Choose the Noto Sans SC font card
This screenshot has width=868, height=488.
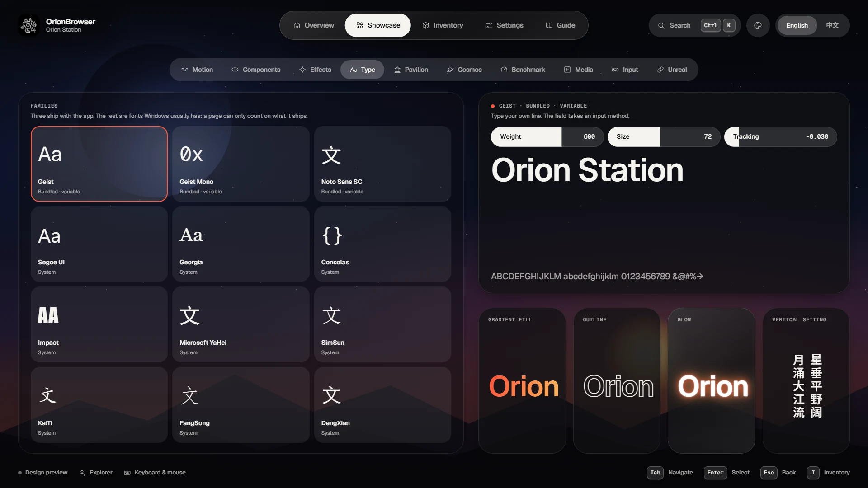pos(382,164)
